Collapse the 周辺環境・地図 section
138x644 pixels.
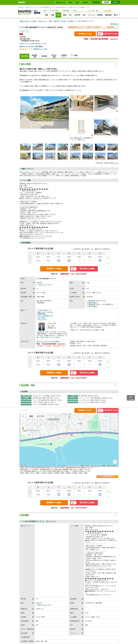click(115, 385)
